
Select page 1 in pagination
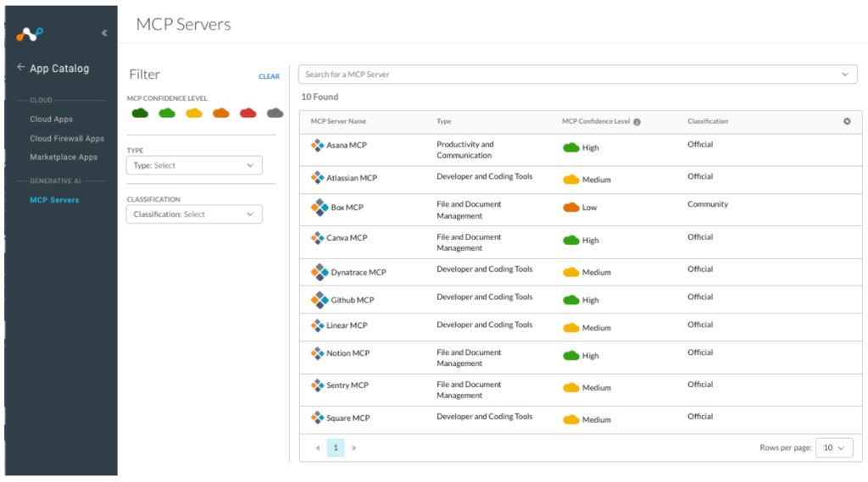click(x=336, y=447)
